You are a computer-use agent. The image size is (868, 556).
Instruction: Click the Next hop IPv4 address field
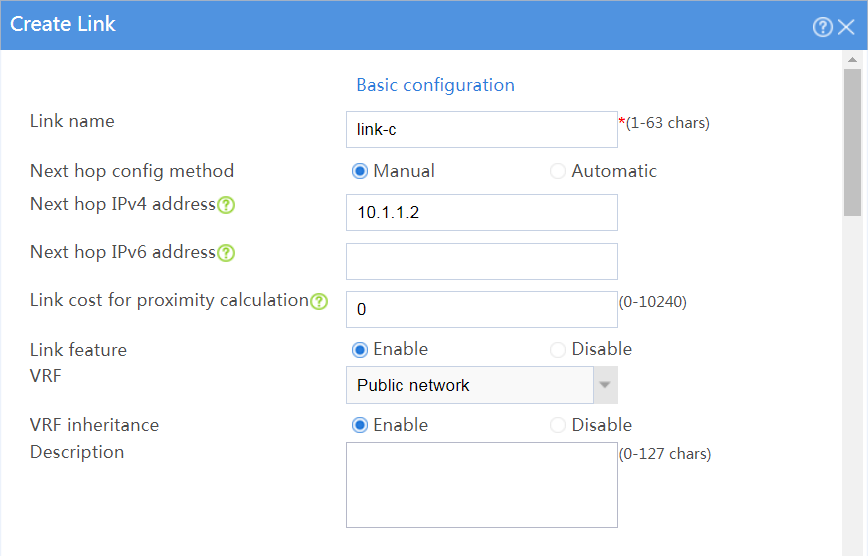pyautogui.click(x=482, y=212)
